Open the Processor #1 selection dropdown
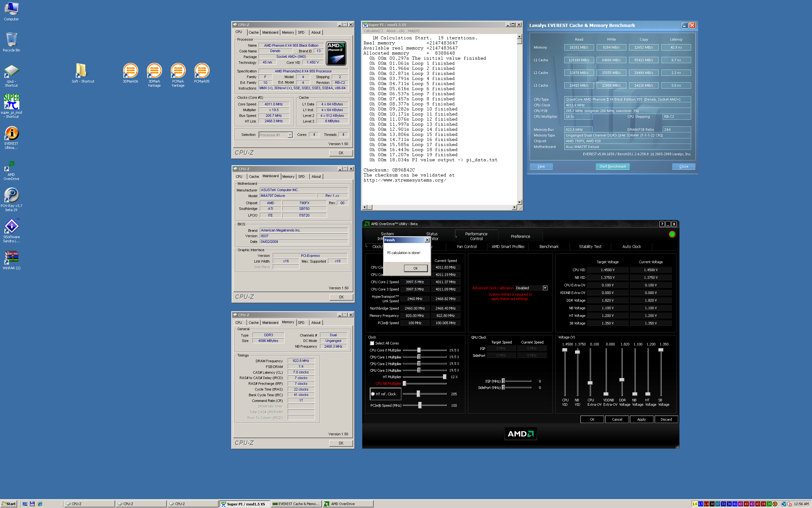This screenshot has width=812, height=508. click(x=290, y=135)
